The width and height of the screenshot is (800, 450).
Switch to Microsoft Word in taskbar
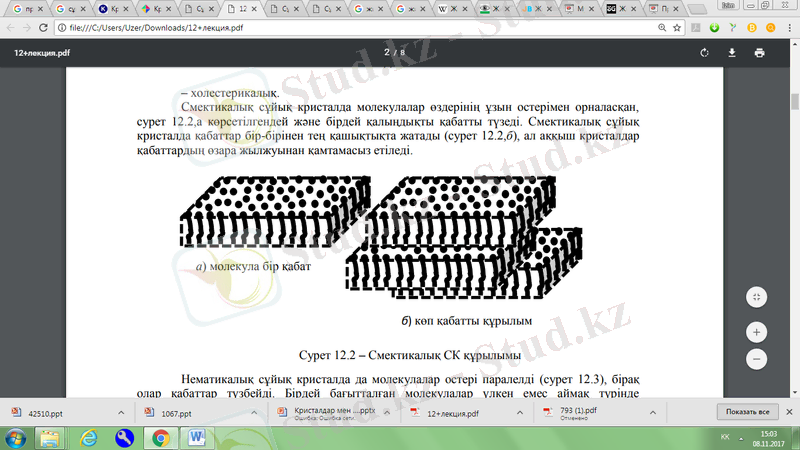click(x=197, y=439)
